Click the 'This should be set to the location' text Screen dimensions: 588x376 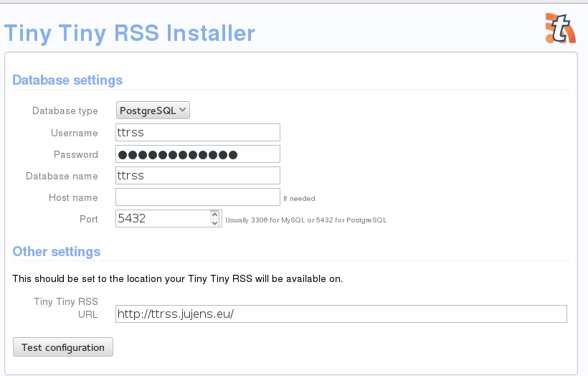click(x=177, y=279)
